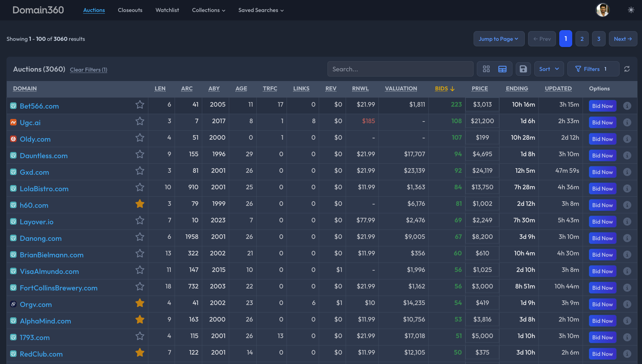The width and height of the screenshot is (642, 364).
Task: Click the registrar icon beside Oldy.com
Action: click(13, 139)
